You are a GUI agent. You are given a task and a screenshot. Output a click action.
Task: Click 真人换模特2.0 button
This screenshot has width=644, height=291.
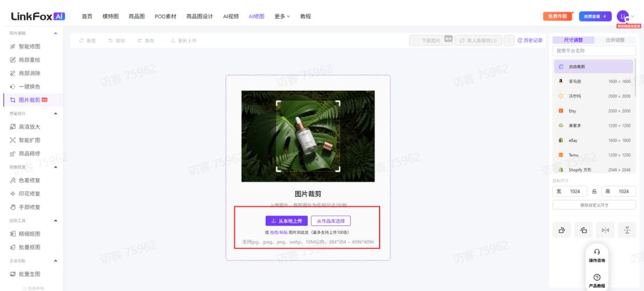[478, 41]
